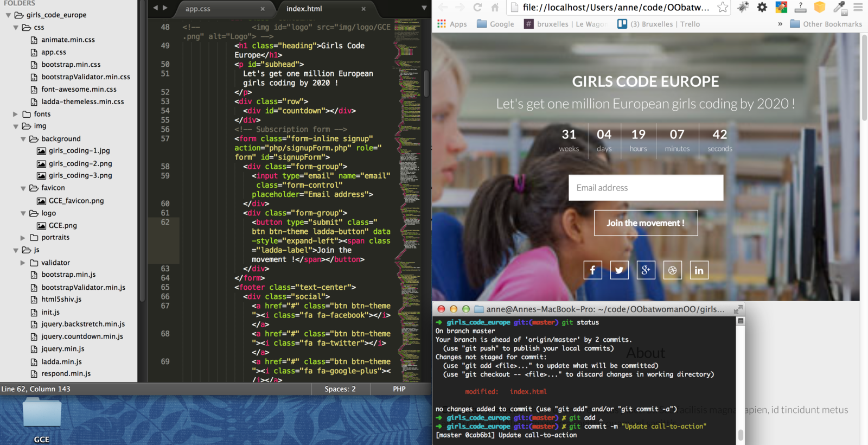
Task: Expand the portraits folder
Action: point(23,237)
